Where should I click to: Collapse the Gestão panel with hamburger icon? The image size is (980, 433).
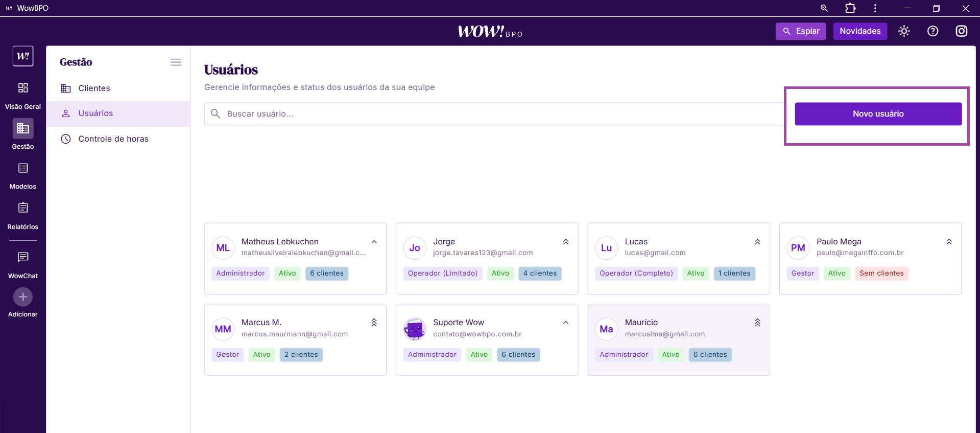176,62
